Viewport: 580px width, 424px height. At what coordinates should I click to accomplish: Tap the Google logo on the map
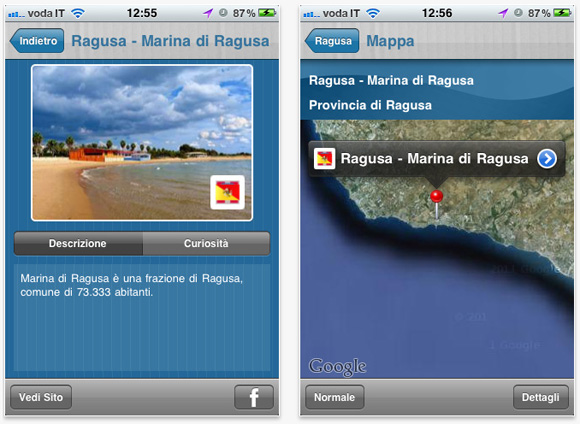point(337,367)
